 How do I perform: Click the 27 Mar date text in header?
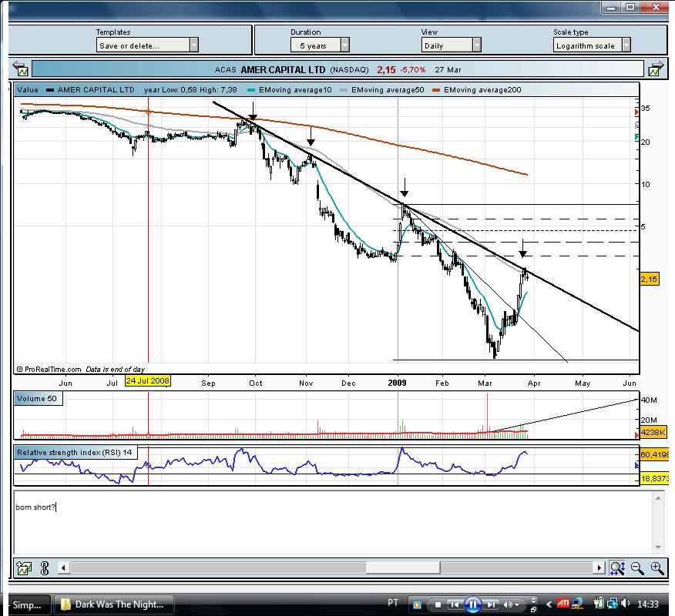pyautogui.click(x=448, y=70)
